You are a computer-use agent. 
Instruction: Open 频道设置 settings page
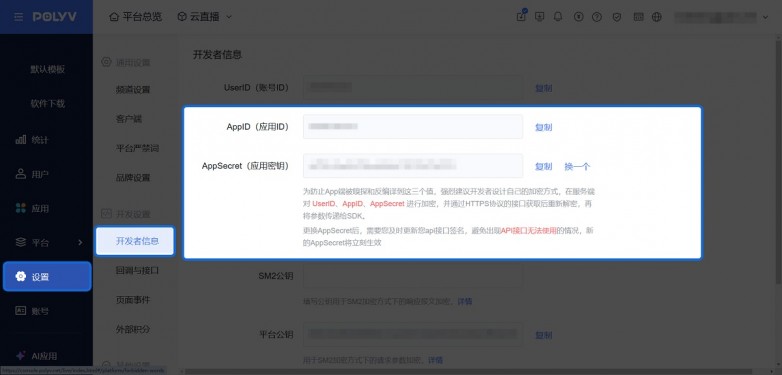(x=133, y=90)
